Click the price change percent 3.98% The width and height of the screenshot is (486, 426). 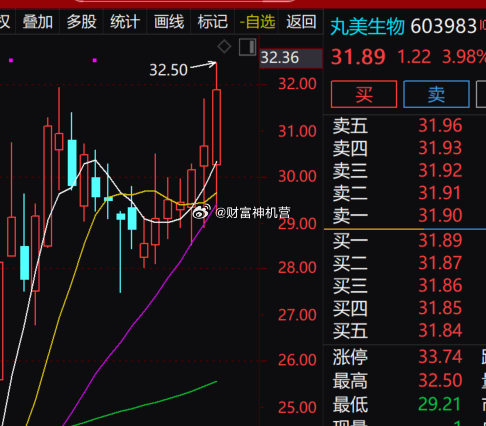[464, 57]
